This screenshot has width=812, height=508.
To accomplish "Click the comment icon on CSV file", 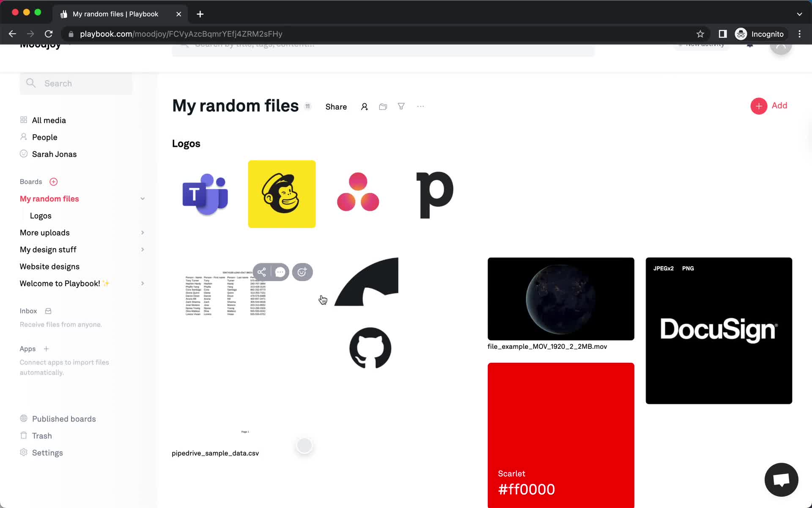I will (280, 271).
